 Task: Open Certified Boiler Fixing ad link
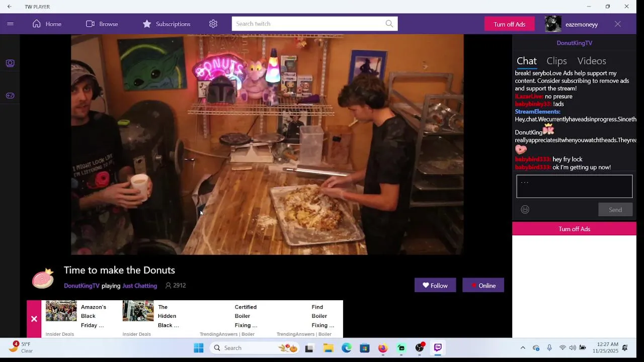(x=246, y=316)
